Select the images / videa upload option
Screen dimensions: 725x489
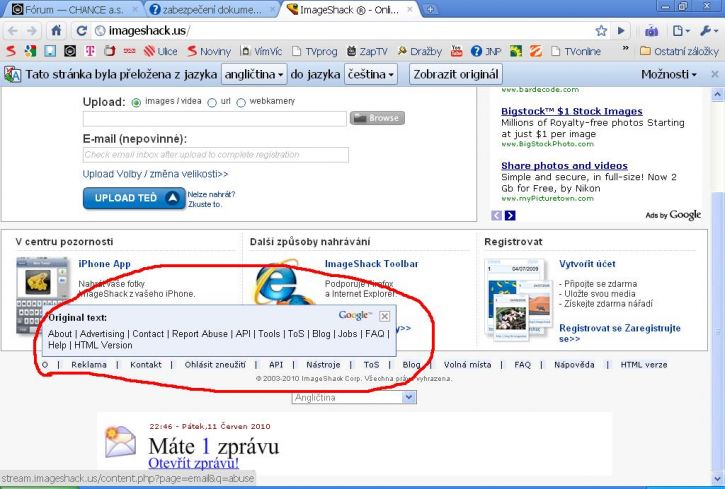click(136, 103)
